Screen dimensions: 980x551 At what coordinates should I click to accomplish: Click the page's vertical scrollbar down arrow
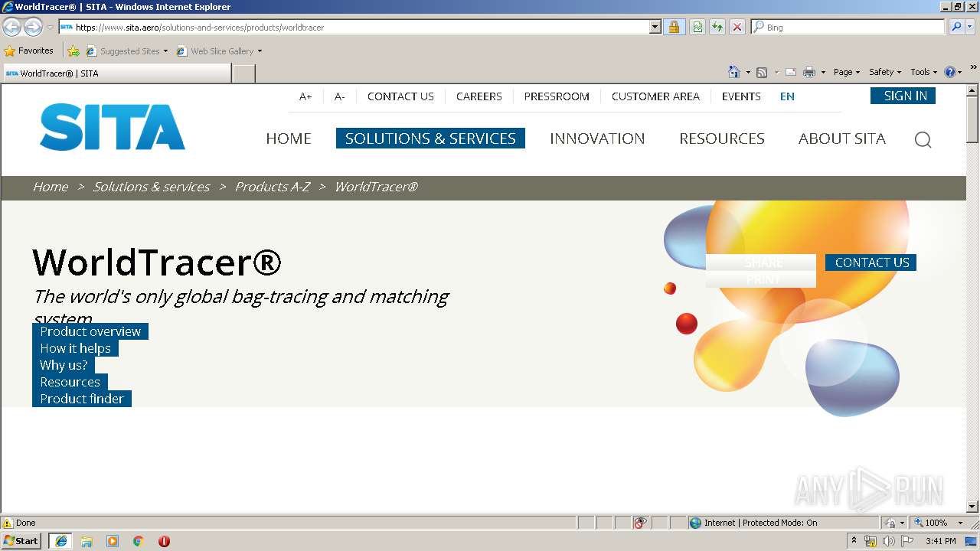(972, 507)
